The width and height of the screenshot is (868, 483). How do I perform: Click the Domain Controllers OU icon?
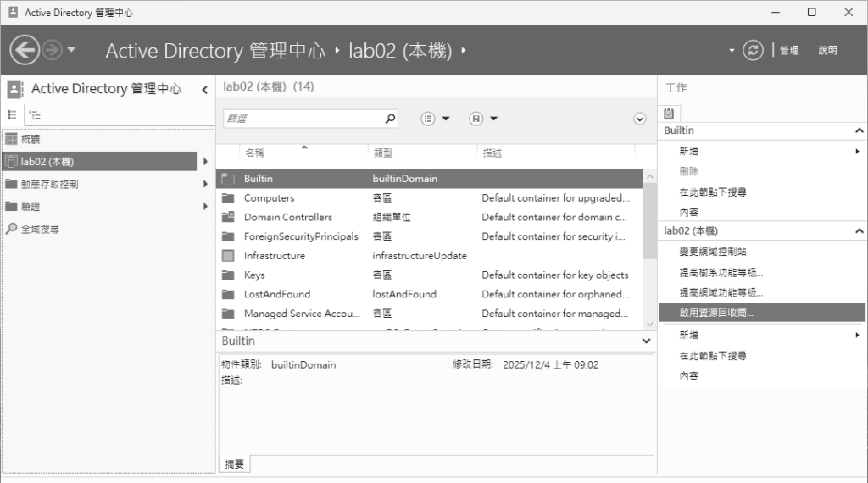tap(227, 217)
